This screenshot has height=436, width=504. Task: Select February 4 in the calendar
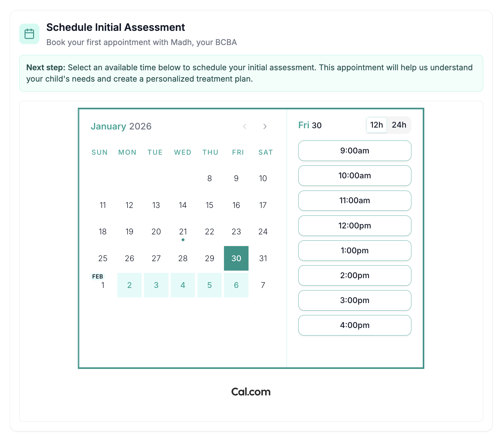point(183,285)
